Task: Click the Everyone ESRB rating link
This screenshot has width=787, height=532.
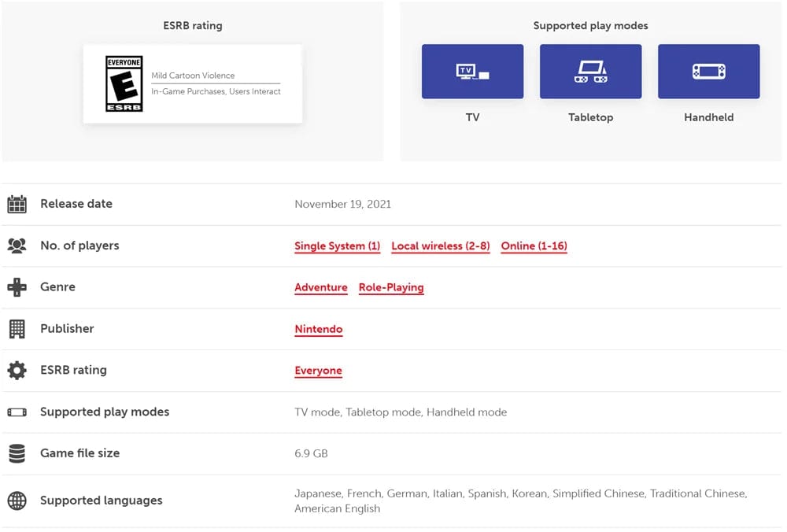Action: (318, 371)
